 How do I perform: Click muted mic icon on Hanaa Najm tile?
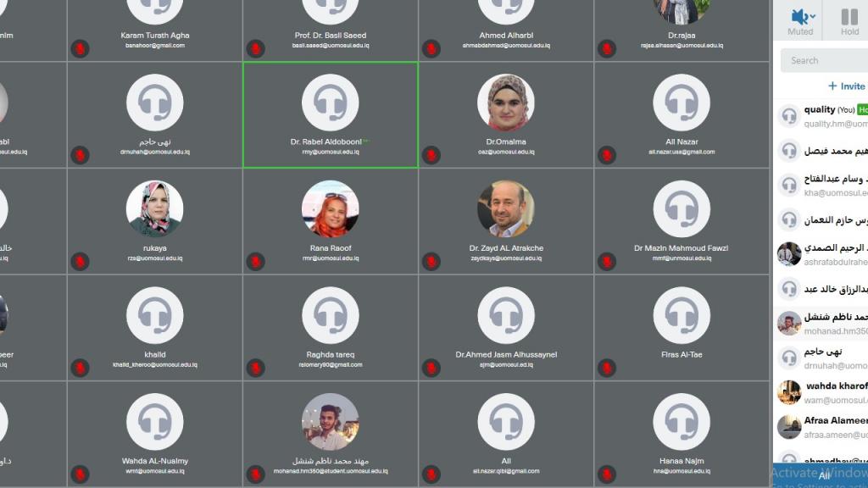(x=606, y=474)
